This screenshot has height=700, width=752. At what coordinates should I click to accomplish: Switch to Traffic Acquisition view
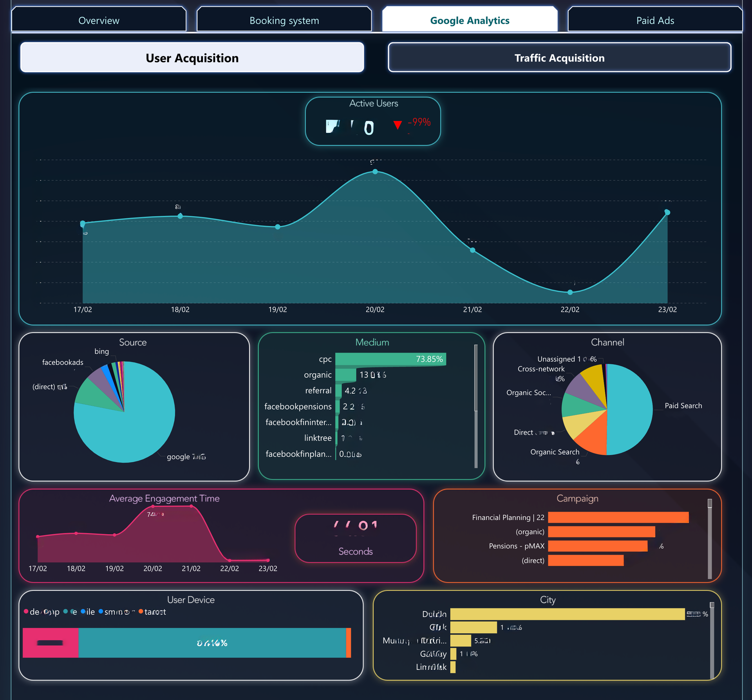coord(559,58)
